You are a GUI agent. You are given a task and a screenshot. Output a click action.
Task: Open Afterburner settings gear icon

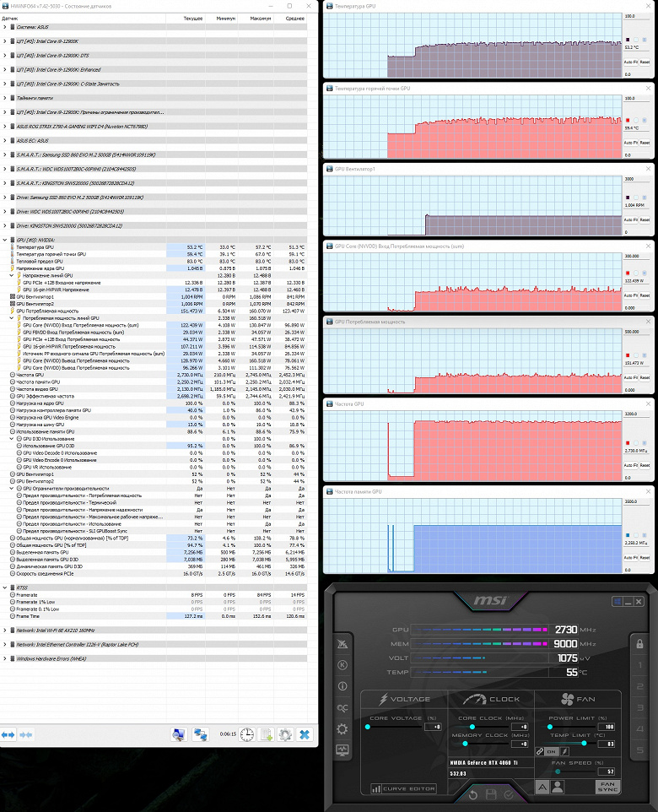tap(342, 729)
